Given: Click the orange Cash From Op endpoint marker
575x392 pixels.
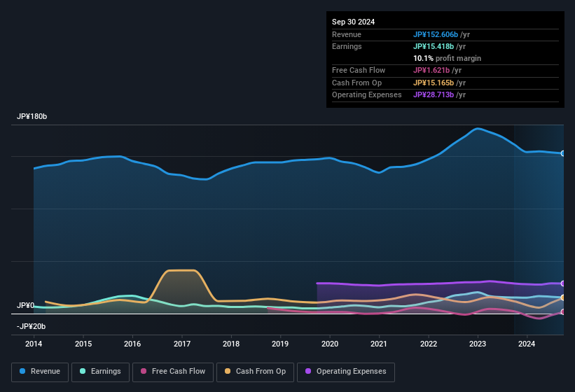Looking at the screenshot, I should (563, 298).
